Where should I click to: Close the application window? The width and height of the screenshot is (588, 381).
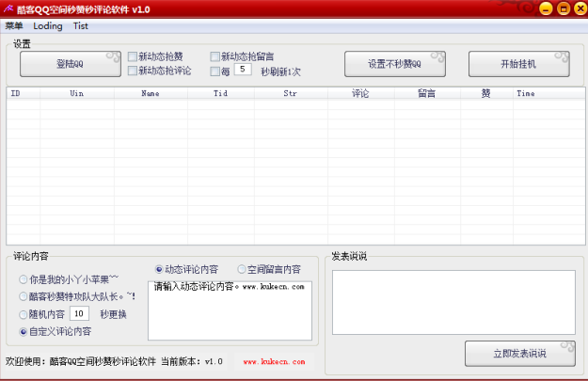tap(579, 8)
